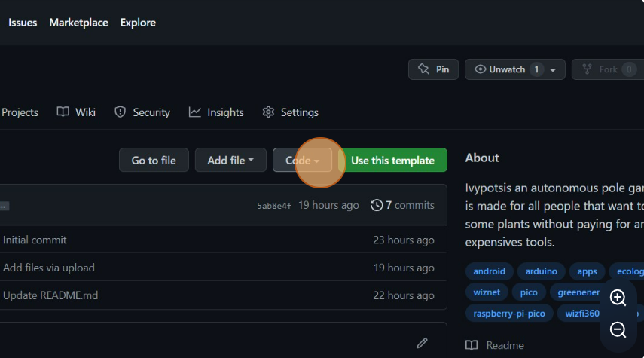Open Marketplace in top navigation
Screen dimensions: 644x358
click(78, 23)
